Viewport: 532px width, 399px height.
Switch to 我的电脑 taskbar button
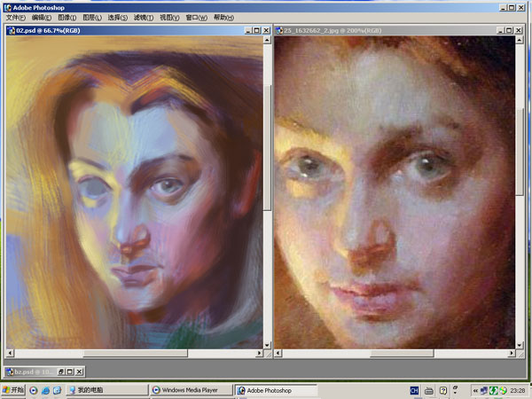coord(106,390)
